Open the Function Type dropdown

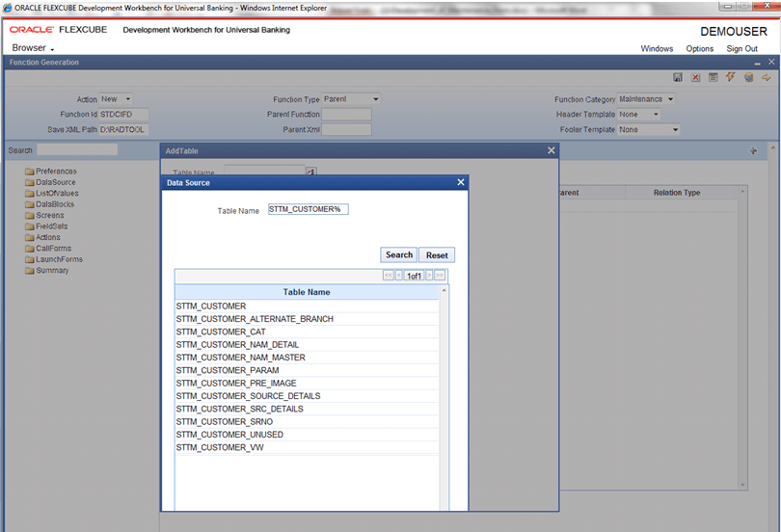pos(351,99)
